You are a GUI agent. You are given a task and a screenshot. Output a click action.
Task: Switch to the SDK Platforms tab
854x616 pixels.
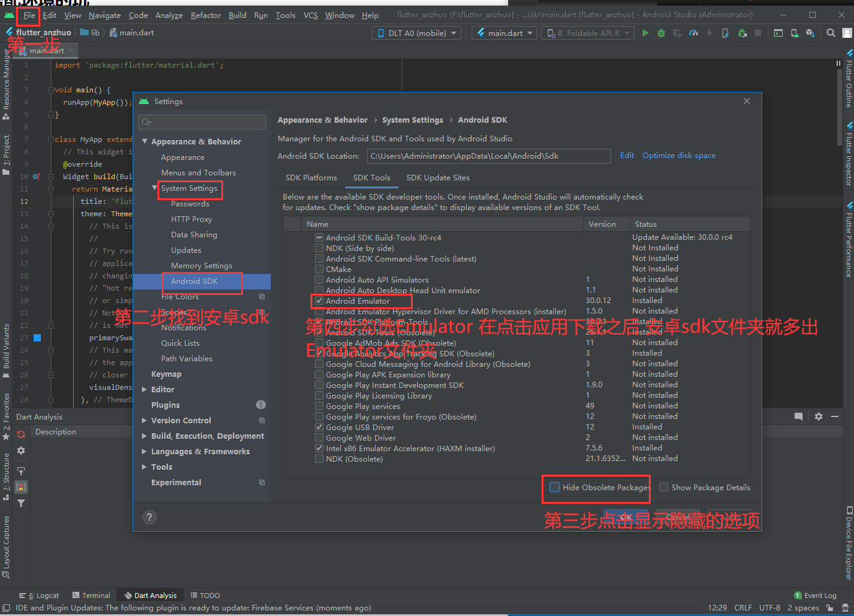[x=311, y=178]
